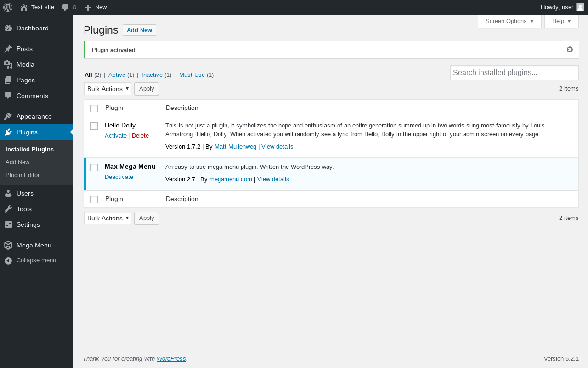Screen dimensions: 588x368
Task: Click the Media library icon
Action: click(x=8, y=64)
